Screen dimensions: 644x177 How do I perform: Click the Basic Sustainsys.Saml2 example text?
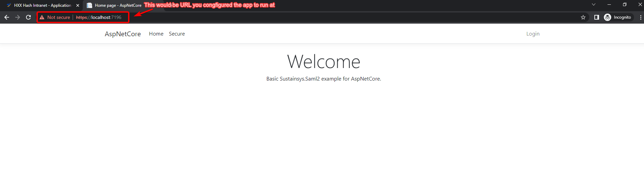coord(324,79)
